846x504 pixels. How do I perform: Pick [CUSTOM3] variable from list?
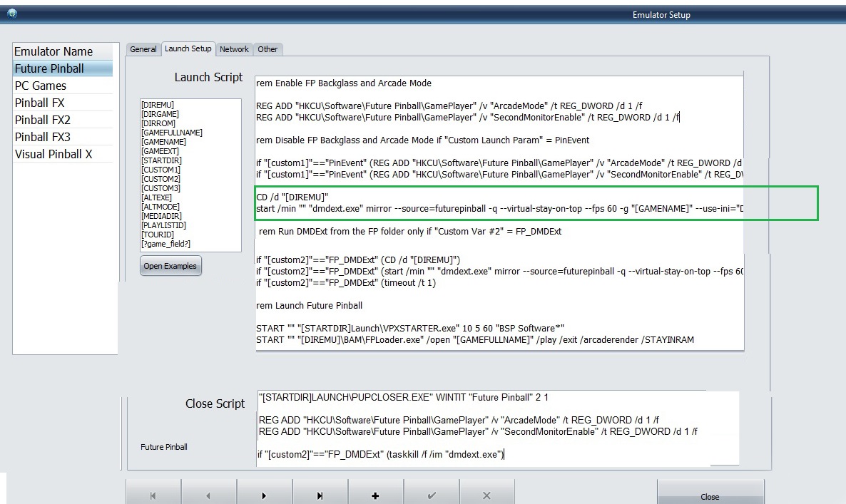click(160, 188)
